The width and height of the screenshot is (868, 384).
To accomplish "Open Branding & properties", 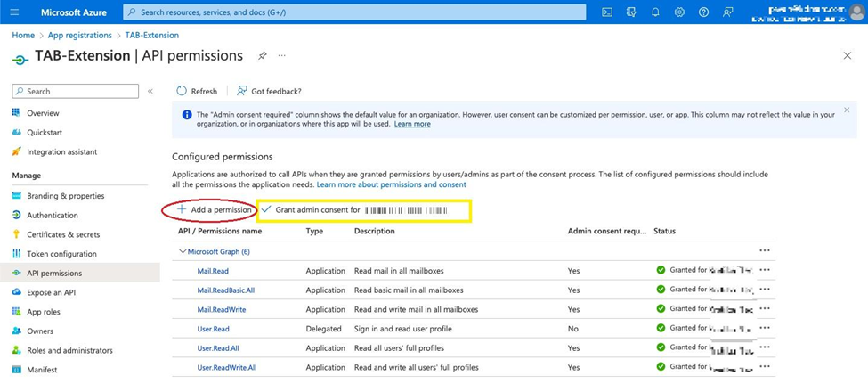I will pyautogui.click(x=65, y=196).
